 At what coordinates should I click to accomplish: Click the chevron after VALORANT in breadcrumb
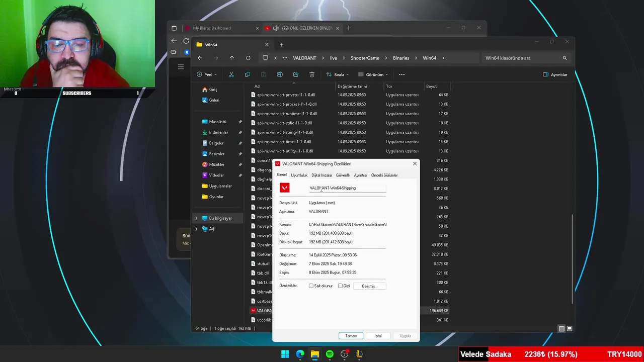click(323, 58)
